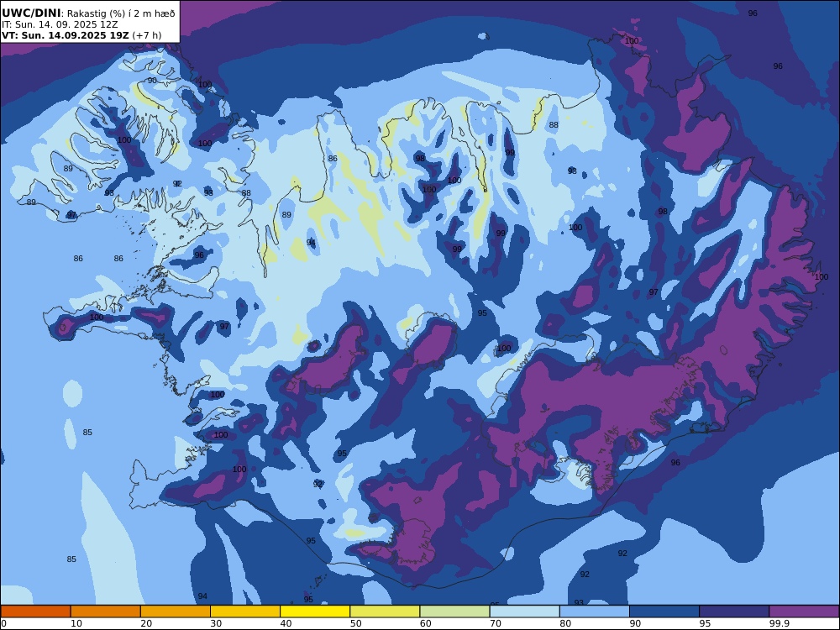This screenshot has width=840, height=630.
Task: Select the orange 10–20 legend color segment
Action: pyautogui.click(x=106, y=612)
